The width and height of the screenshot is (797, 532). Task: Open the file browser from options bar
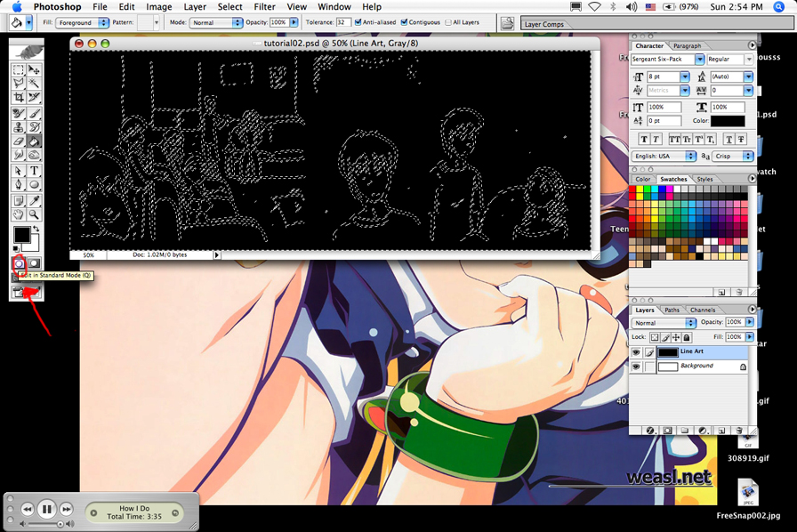coord(507,23)
